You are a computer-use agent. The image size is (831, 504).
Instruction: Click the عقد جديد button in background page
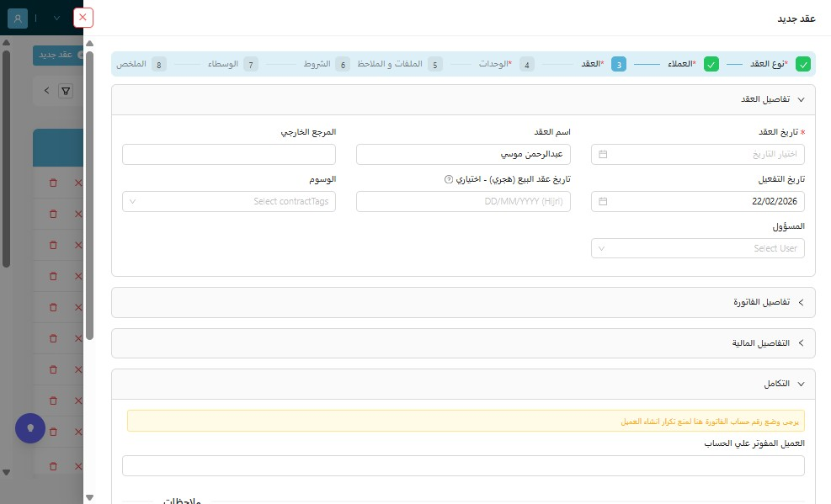(x=58, y=55)
